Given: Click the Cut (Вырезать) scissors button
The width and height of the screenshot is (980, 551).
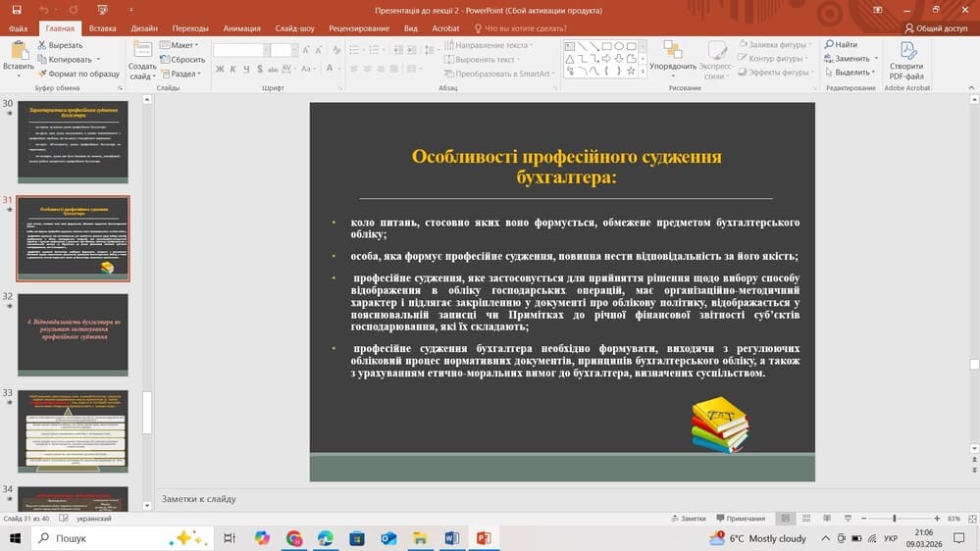Looking at the screenshot, I should pyautogui.click(x=60, y=45).
